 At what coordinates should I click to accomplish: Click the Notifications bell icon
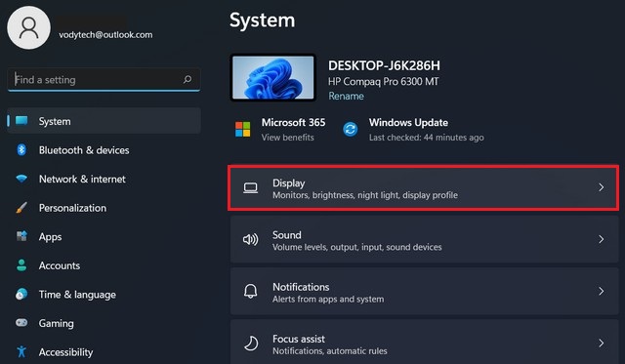(250, 291)
